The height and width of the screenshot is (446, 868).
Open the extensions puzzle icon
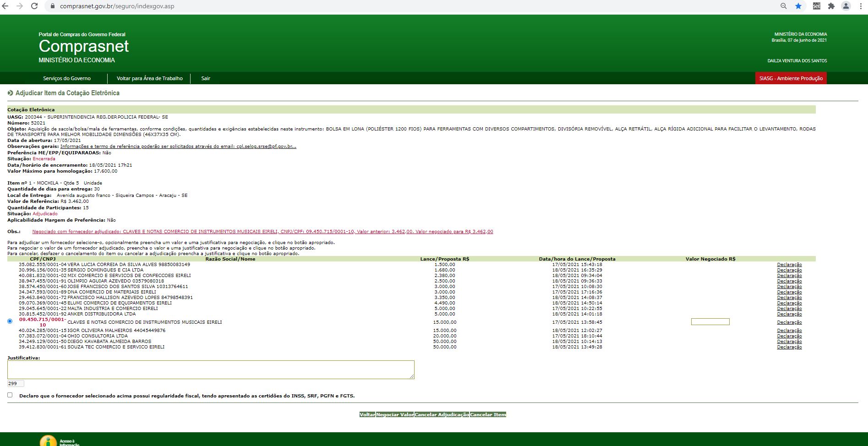pyautogui.click(x=831, y=6)
